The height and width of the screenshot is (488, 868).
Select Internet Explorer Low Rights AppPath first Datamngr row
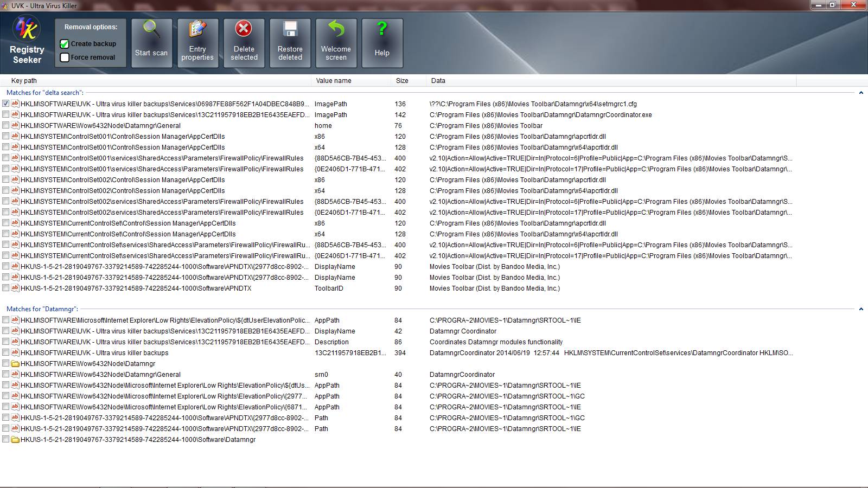pos(165,320)
